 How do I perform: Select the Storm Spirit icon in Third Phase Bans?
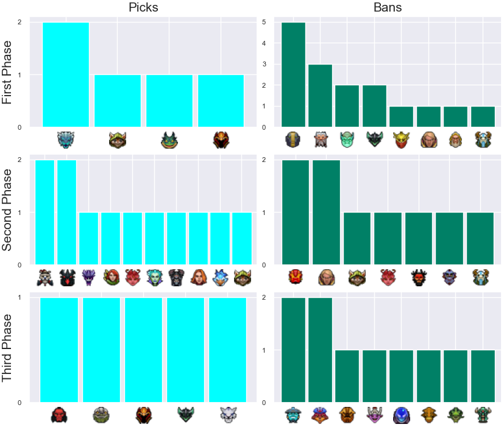(293, 415)
